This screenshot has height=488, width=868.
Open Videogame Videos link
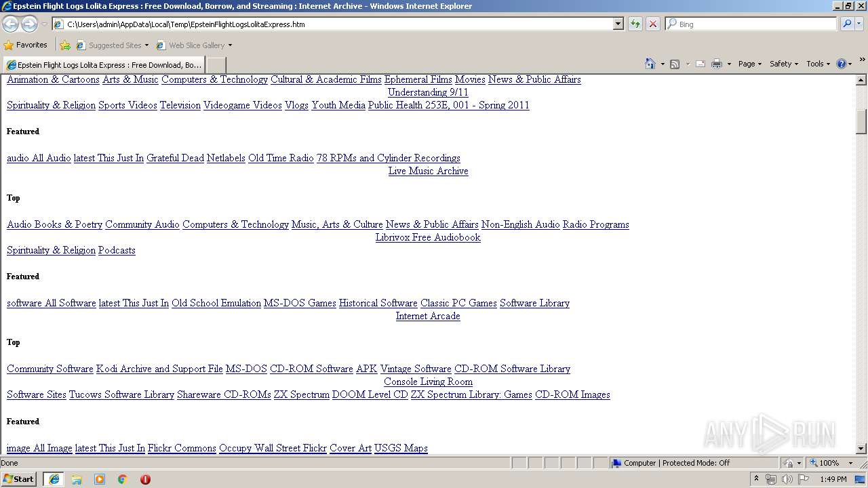click(243, 105)
